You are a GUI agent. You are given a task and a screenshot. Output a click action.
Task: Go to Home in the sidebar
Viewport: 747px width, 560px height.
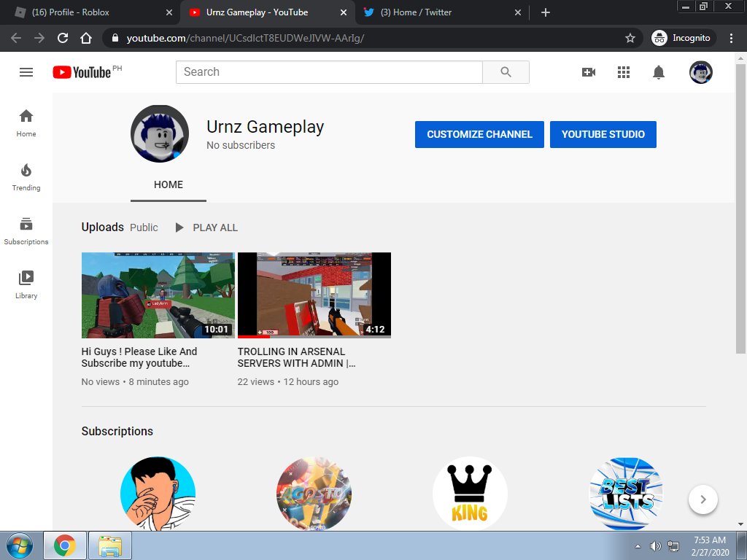[x=26, y=123]
